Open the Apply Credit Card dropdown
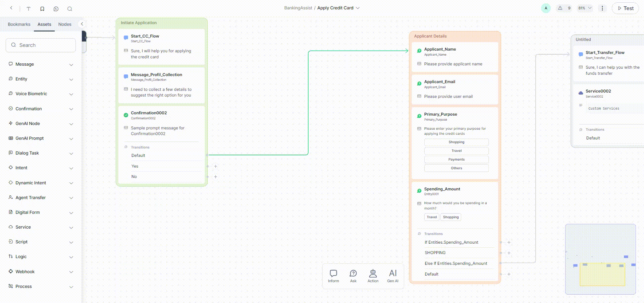This screenshot has width=644, height=303. tap(358, 8)
